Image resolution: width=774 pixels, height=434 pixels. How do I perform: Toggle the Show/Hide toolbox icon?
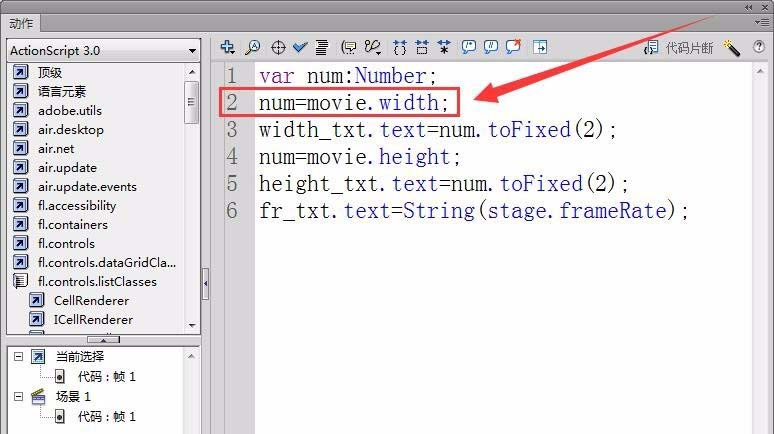540,47
